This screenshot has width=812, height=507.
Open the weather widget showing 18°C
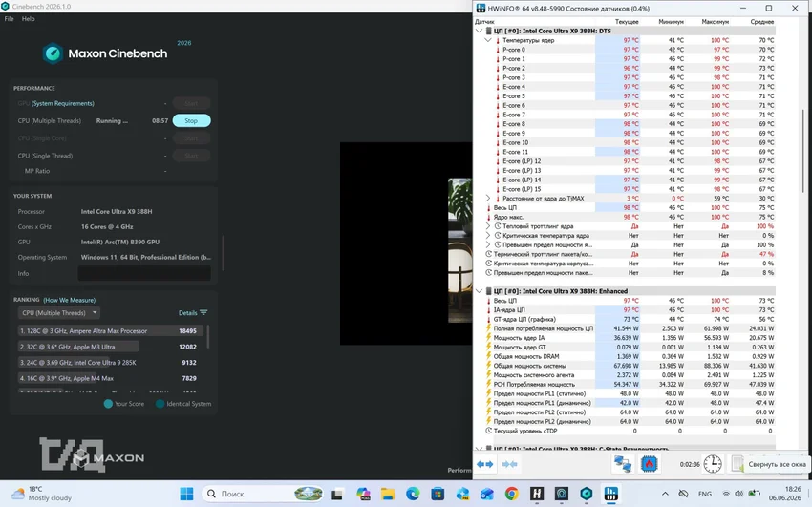(x=41, y=494)
